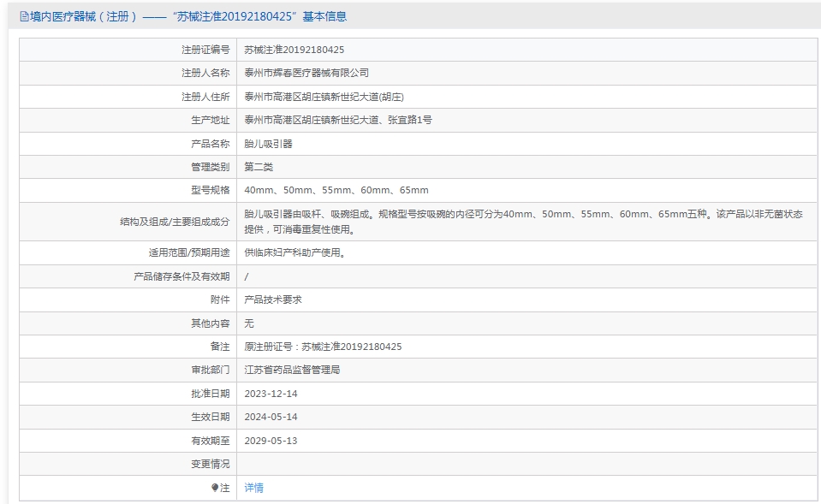Click the 其他内容 label
Screen dimensions: 821x504
pyautogui.click(x=211, y=323)
